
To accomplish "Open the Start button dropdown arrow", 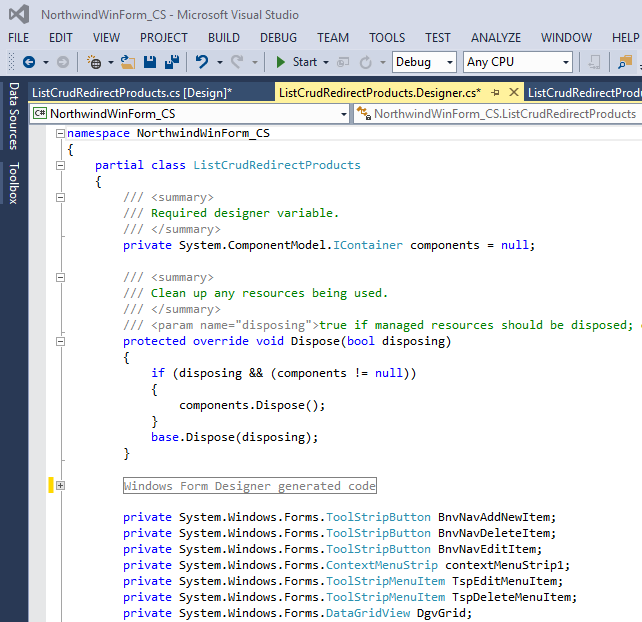I will click(x=326, y=62).
